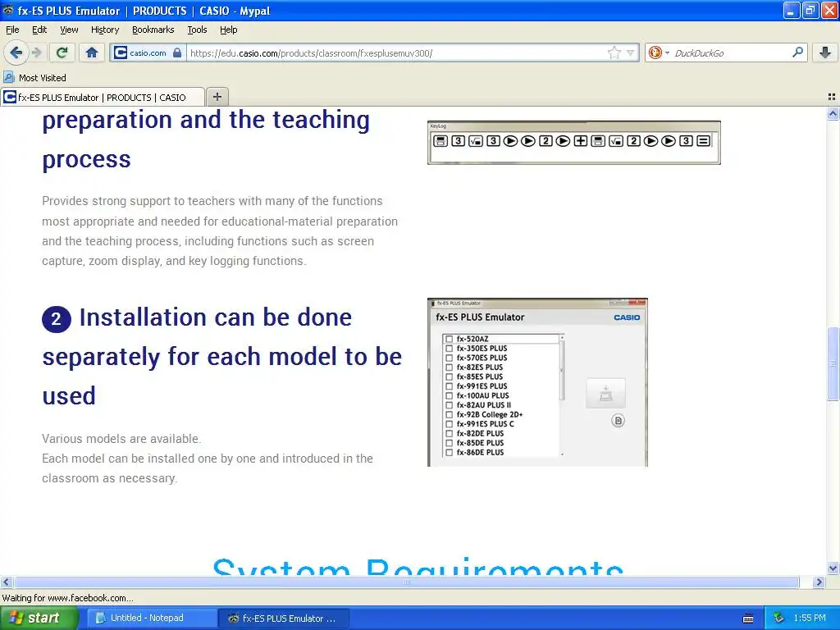Reload the current page
Viewport: 840px width, 630px height.
tap(62, 52)
